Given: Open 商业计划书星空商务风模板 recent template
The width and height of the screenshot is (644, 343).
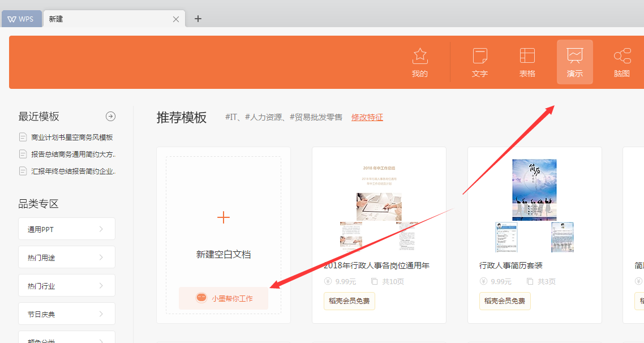Looking at the screenshot, I should coord(72,137).
